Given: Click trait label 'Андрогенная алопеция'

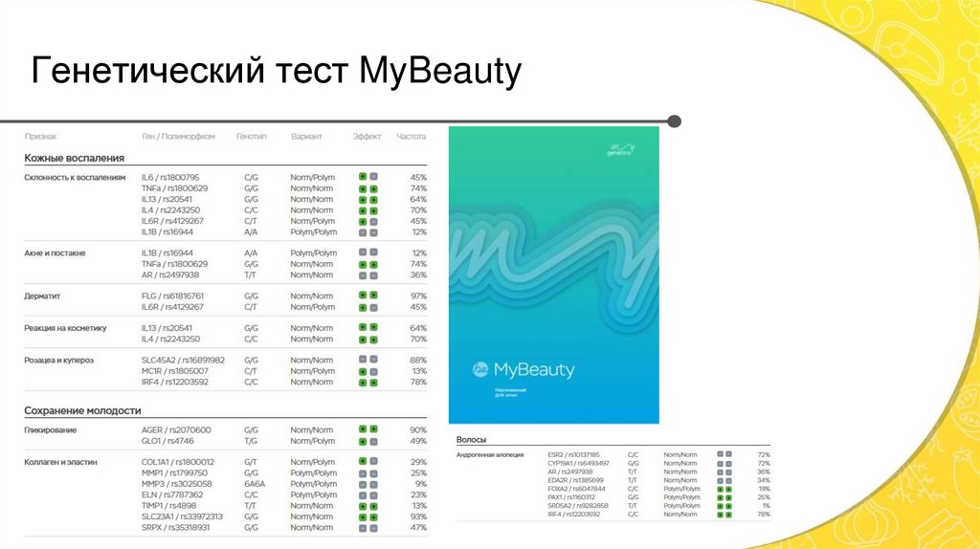Looking at the screenshot, I should pyautogui.click(x=490, y=454).
